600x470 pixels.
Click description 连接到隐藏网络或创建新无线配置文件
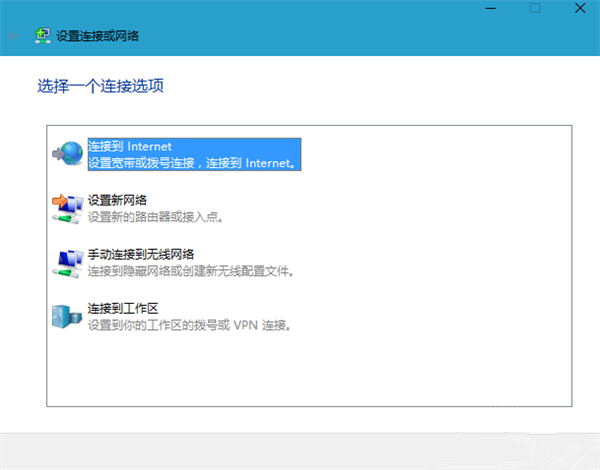197,271
